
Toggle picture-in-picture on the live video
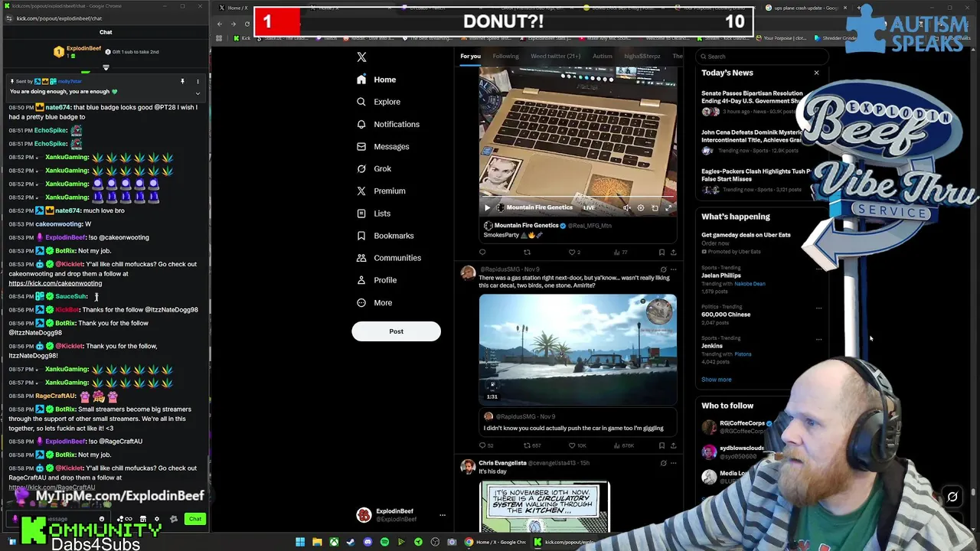[655, 207]
